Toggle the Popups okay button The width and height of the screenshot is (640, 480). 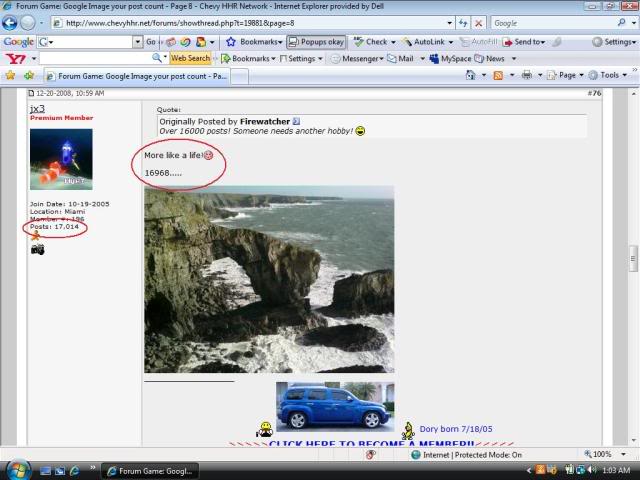tap(316, 42)
